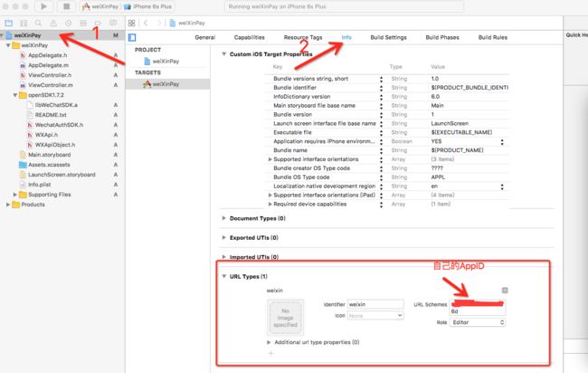This screenshot has height=373, width=588.
Task: Click the related items grid icon
Action: [x=131, y=23]
